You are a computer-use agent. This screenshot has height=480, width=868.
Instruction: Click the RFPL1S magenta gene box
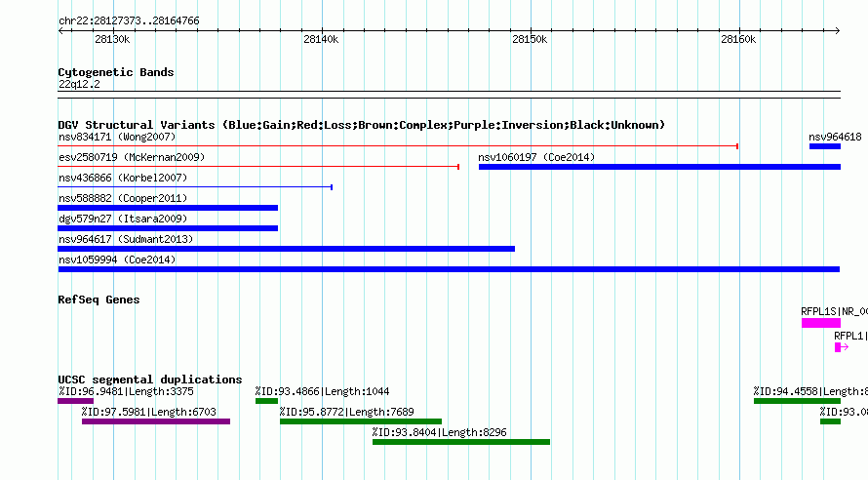pos(821,323)
